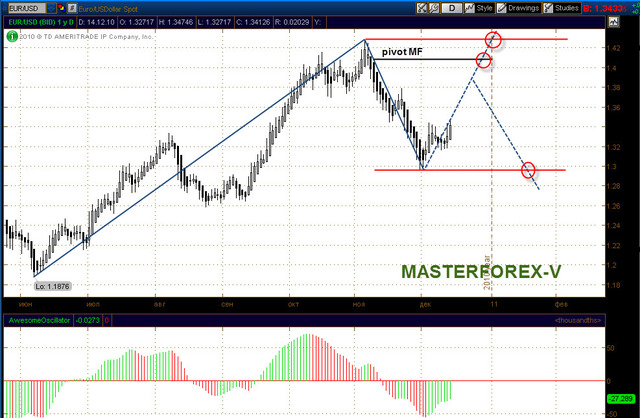Click the -0.0273 oscillator value
Image resolution: width=640 pixels, height=418 pixels.
point(88,320)
